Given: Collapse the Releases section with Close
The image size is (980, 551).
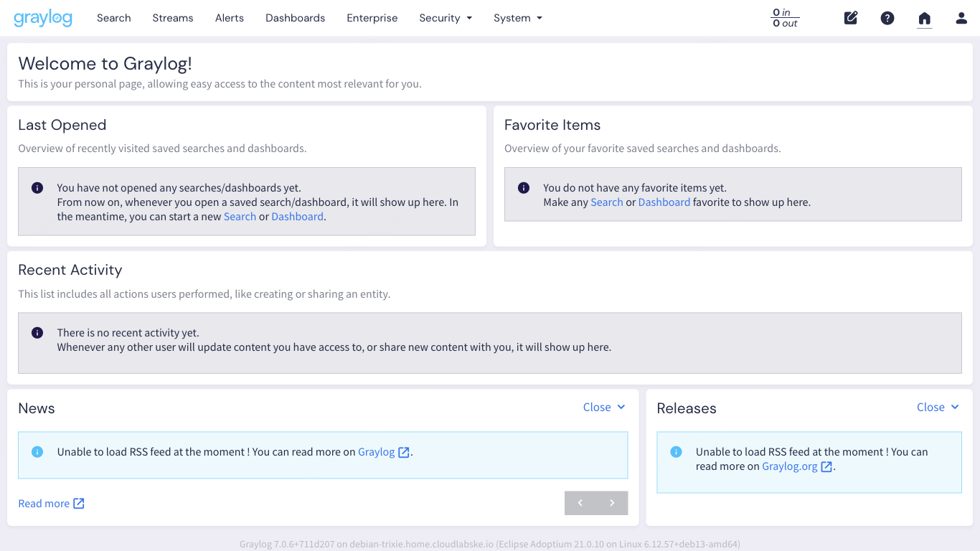Looking at the screenshot, I should 938,408.
